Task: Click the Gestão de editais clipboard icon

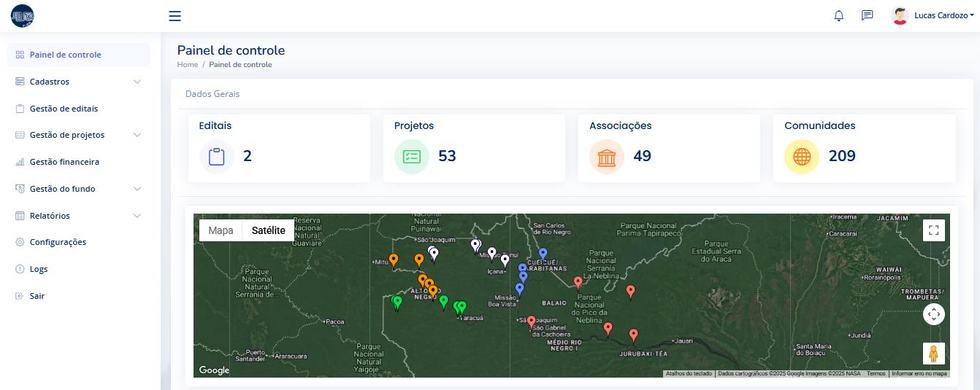Action: click(x=19, y=109)
